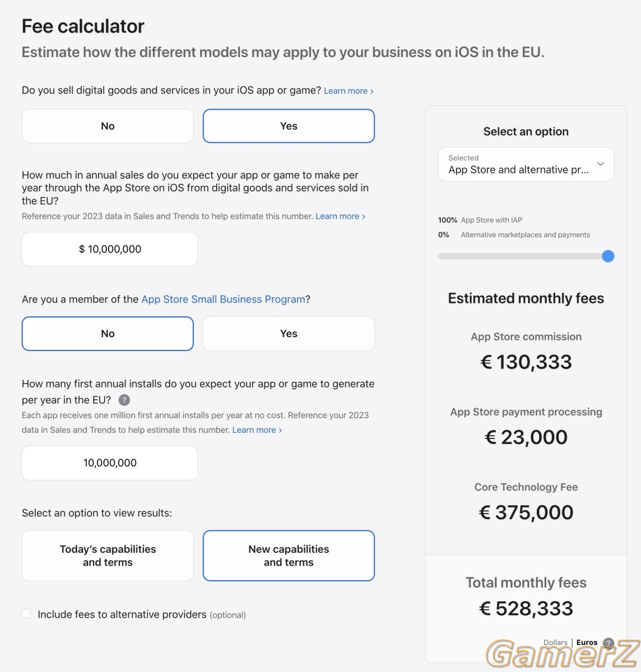The height and width of the screenshot is (672, 641).
Task: Switch to New capabilities and terms
Action: click(x=289, y=556)
